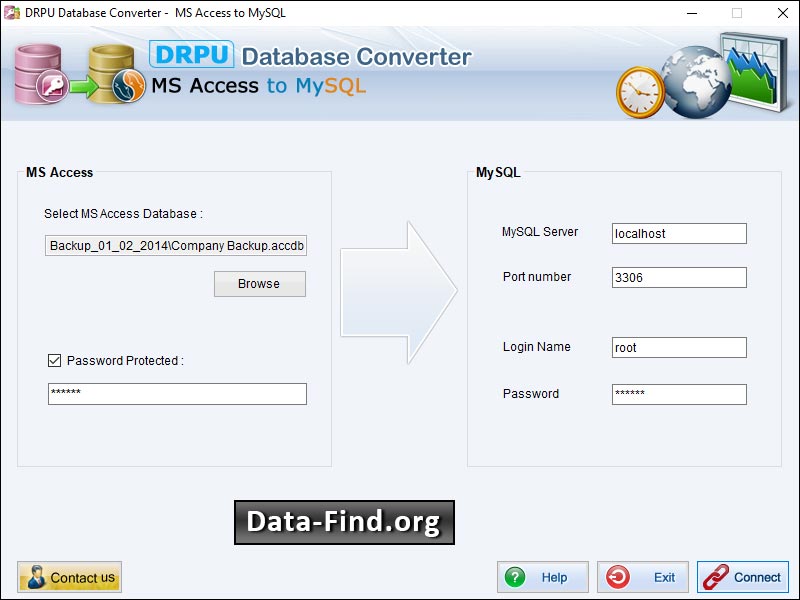
Task: Click the Contact us button
Action: tap(69, 577)
